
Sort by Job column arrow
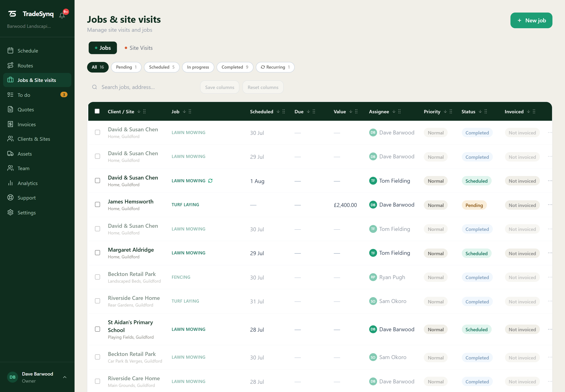184,112
